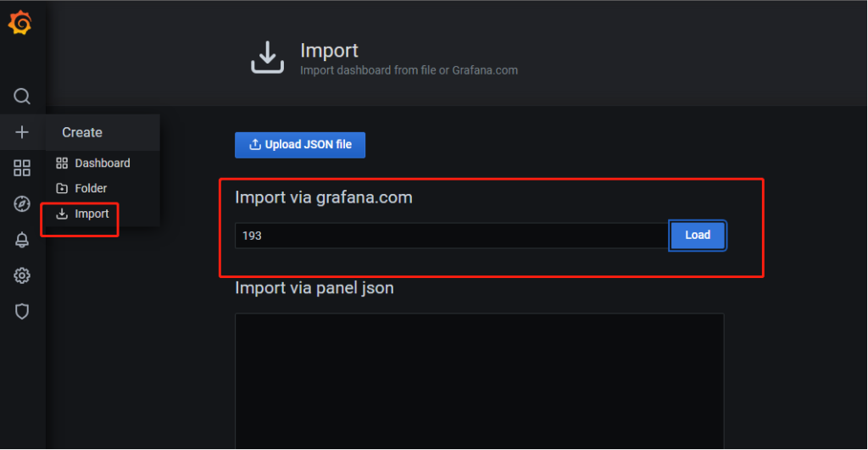Open the Server Admin shield icon

coord(21,312)
